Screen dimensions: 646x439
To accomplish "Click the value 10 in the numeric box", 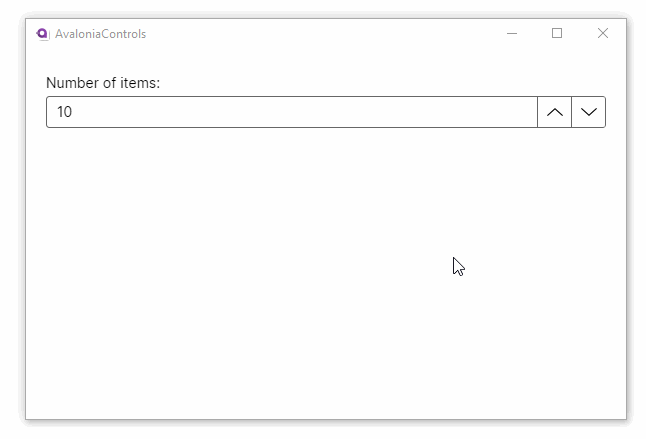I will [65, 112].
